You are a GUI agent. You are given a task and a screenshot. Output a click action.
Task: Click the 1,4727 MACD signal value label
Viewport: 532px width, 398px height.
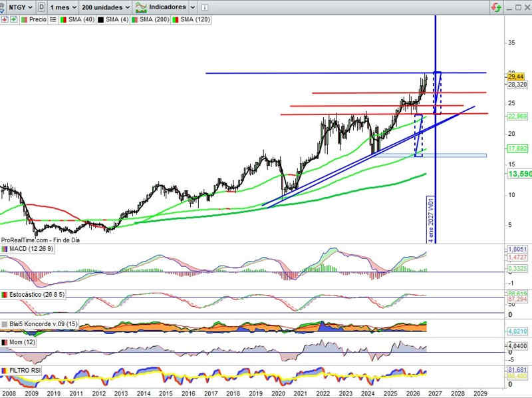coord(517,258)
